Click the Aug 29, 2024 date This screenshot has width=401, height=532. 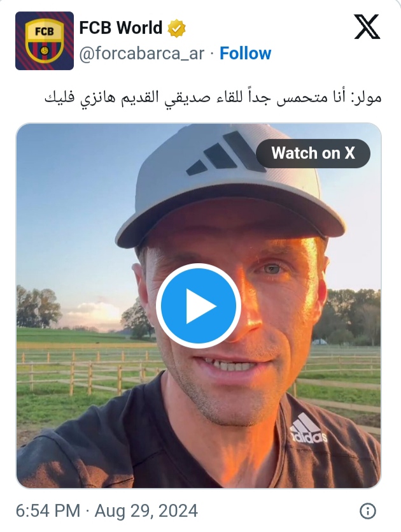coord(146,510)
